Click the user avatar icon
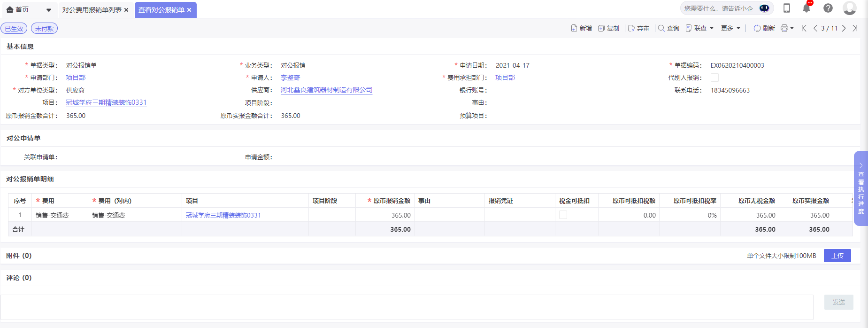The height and width of the screenshot is (328, 868). (x=849, y=8)
